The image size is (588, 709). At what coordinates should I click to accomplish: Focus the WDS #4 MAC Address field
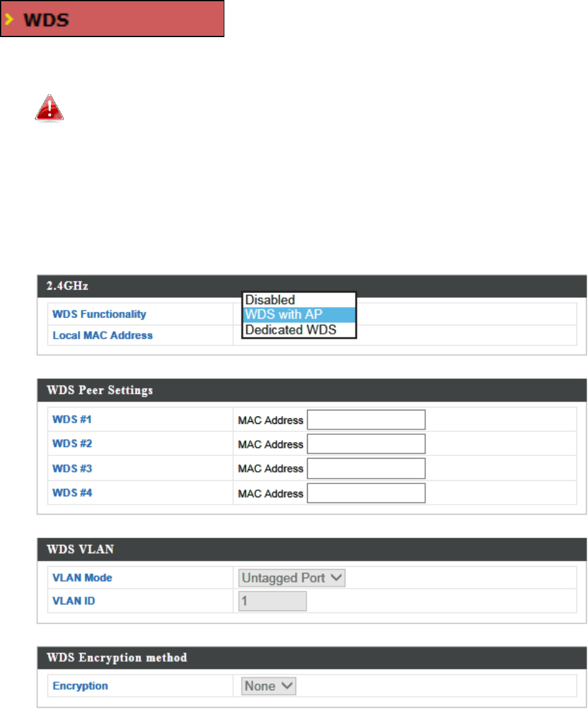coord(367,493)
